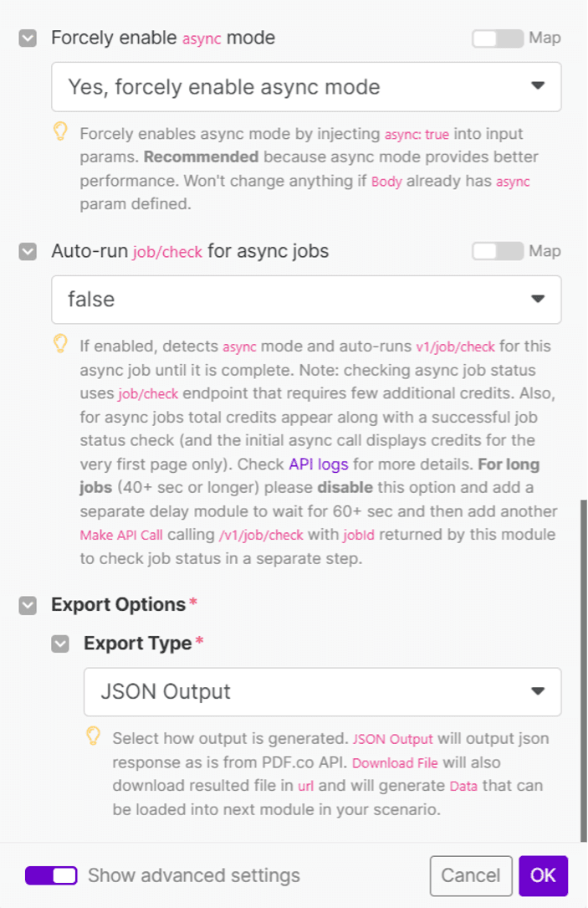Collapse the Forcely enable async mode section
The image size is (588, 908).
(x=28, y=38)
